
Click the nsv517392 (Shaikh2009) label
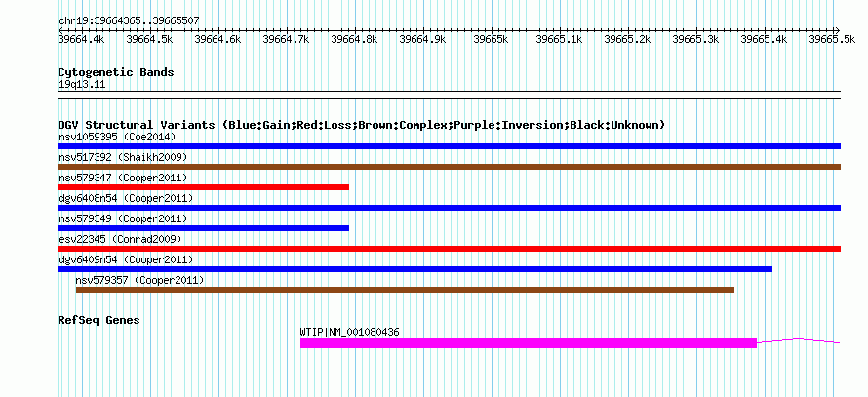123,157
